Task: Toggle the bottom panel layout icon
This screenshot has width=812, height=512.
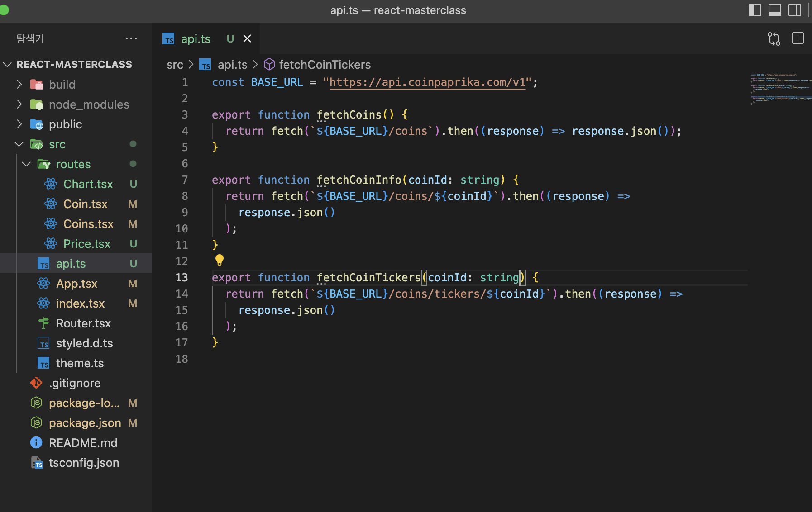Action: click(x=774, y=10)
